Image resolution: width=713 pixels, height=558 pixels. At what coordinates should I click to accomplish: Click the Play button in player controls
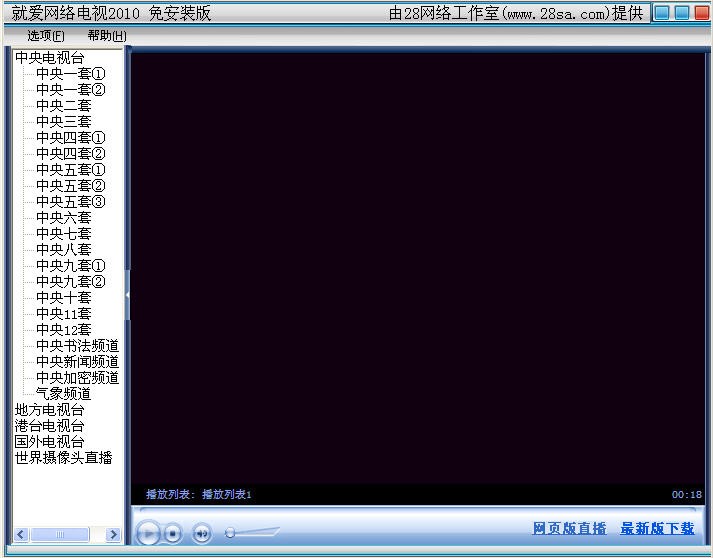click(x=148, y=533)
